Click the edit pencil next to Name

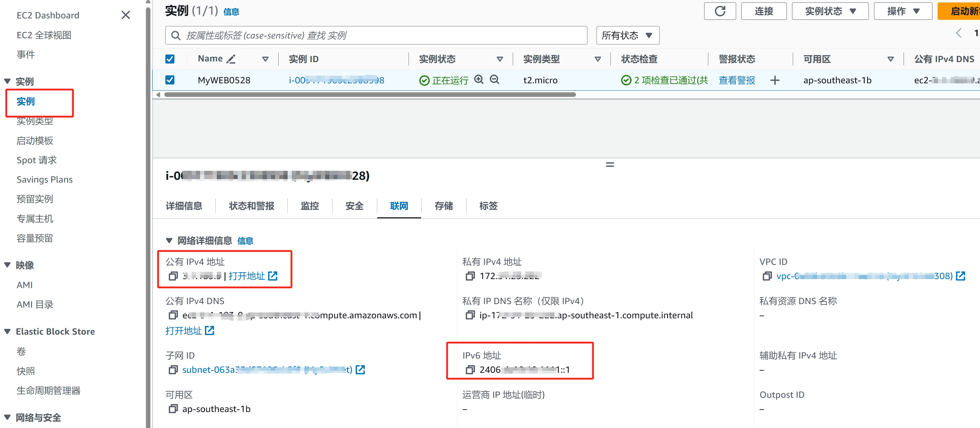point(231,59)
